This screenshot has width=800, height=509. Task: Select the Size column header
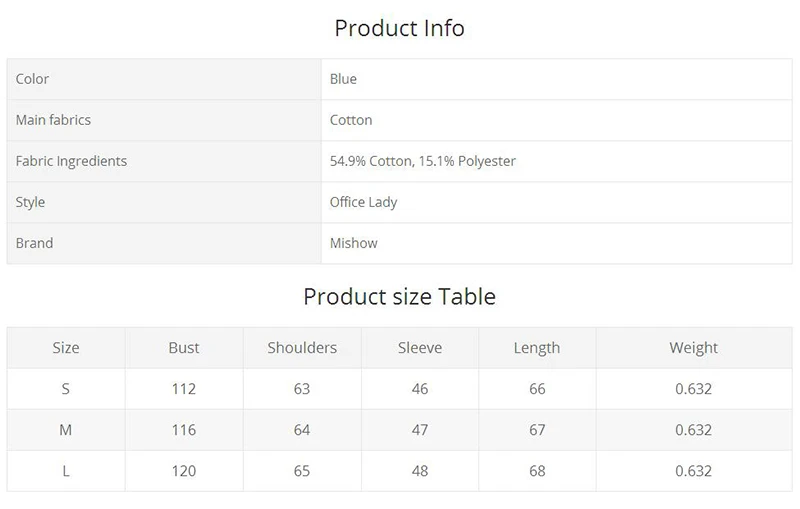[66, 348]
